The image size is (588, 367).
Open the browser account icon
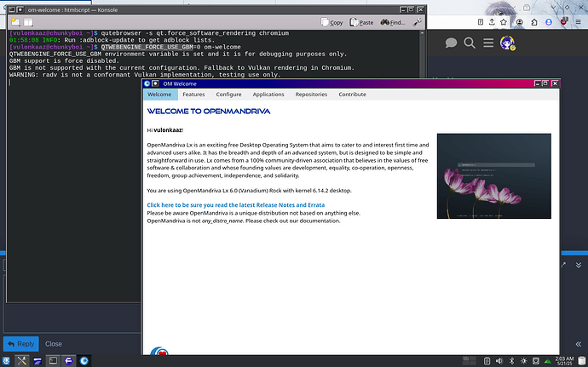(519, 22)
